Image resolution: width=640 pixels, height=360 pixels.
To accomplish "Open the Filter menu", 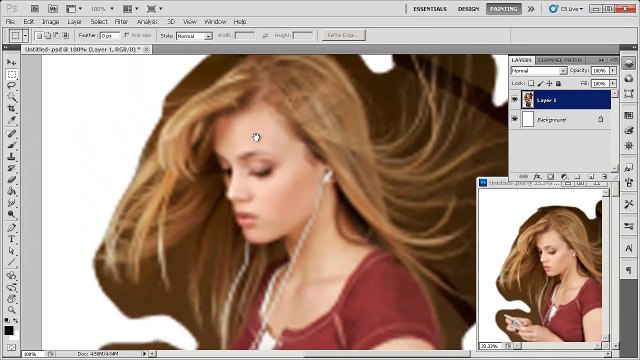I will click(121, 21).
